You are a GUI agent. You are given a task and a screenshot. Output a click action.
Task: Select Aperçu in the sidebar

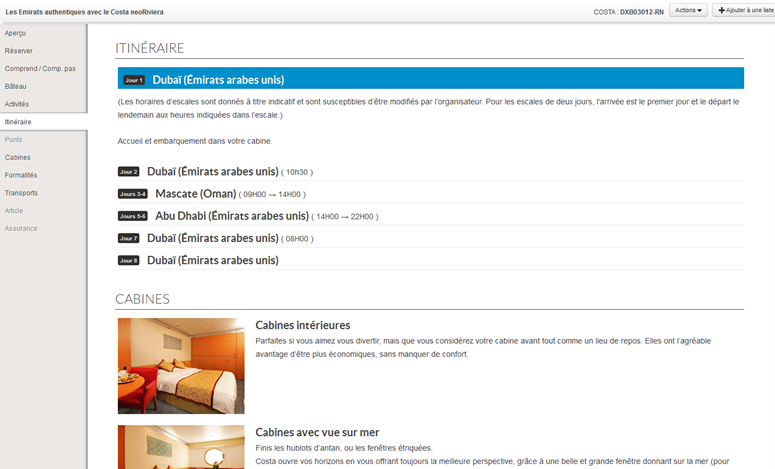click(x=16, y=33)
